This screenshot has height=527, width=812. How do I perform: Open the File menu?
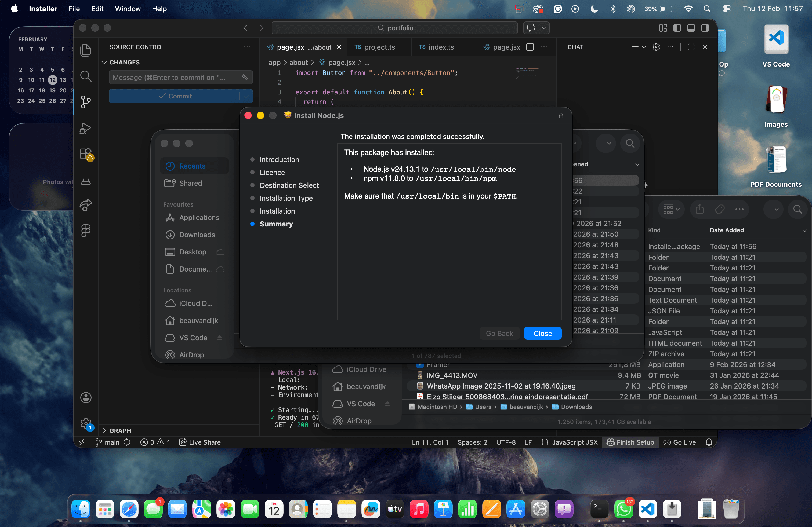(x=74, y=9)
